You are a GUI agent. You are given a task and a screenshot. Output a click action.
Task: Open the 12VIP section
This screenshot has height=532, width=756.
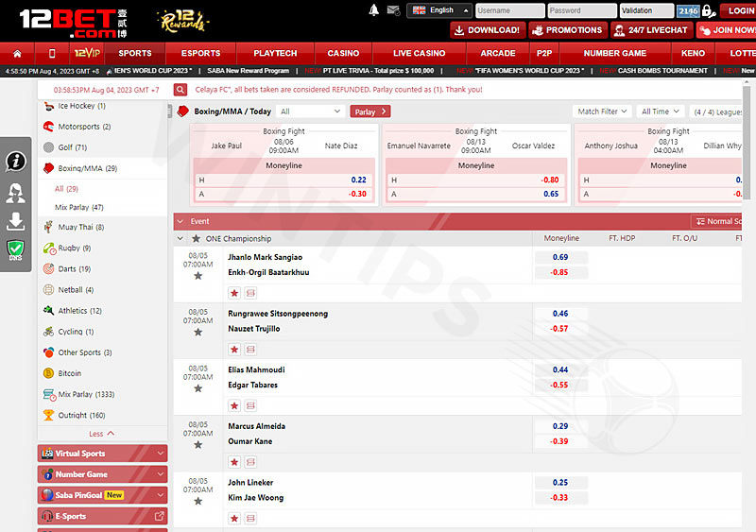point(87,53)
